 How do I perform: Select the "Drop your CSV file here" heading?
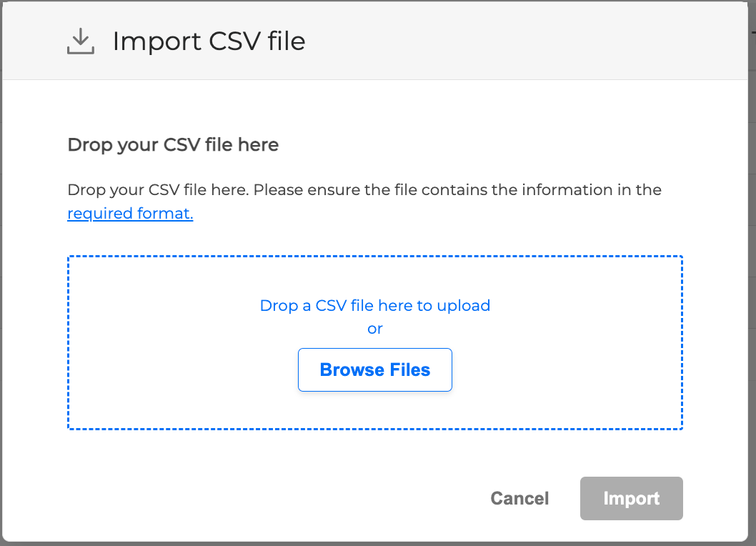coord(173,145)
